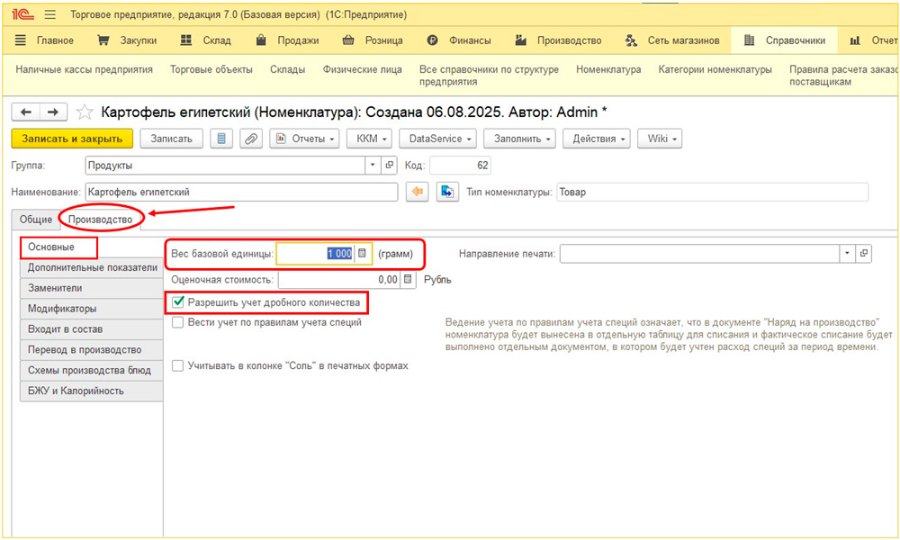
Task: Go back with the left arrow button
Action: point(26,112)
